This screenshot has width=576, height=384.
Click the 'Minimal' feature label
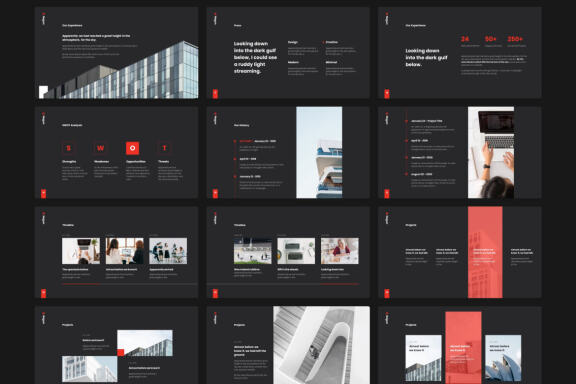coord(331,62)
